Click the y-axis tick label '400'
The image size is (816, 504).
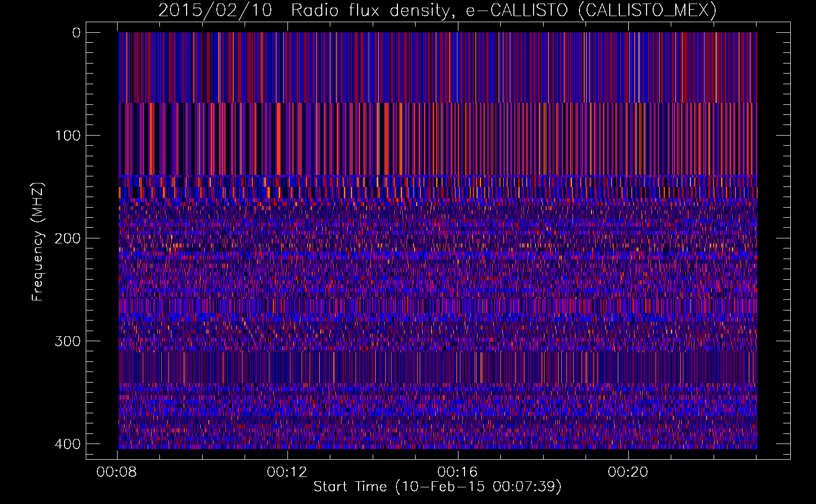coord(68,444)
